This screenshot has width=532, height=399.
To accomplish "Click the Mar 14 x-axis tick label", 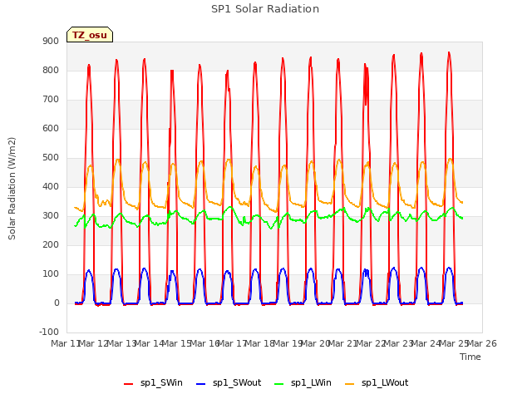I will (x=149, y=343).
